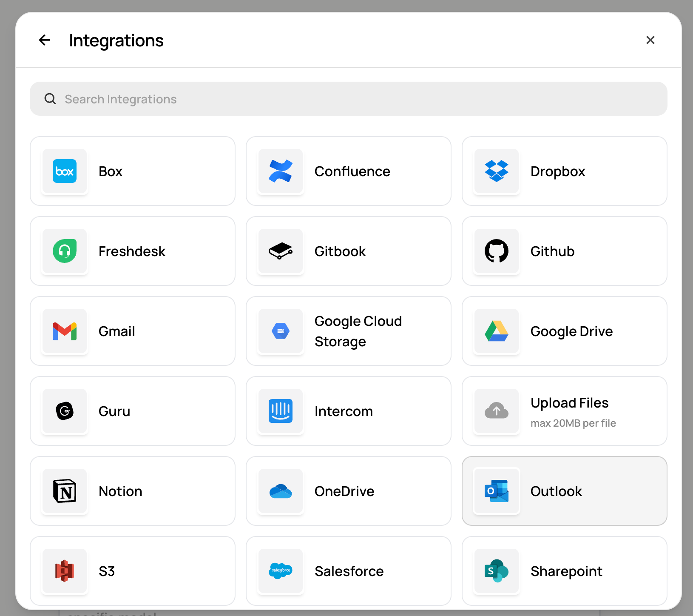Image resolution: width=693 pixels, height=616 pixels.
Task: Click the Google Drive triangle icon
Action: (497, 331)
